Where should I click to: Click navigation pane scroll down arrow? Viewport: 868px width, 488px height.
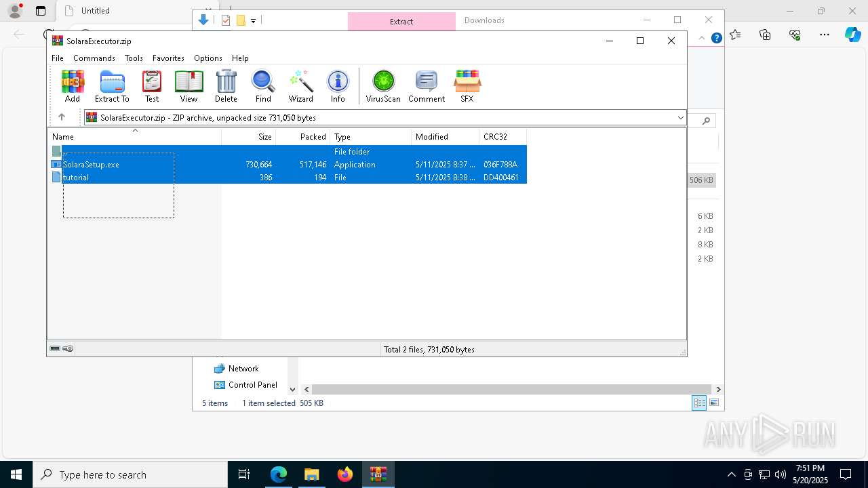(292, 389)
